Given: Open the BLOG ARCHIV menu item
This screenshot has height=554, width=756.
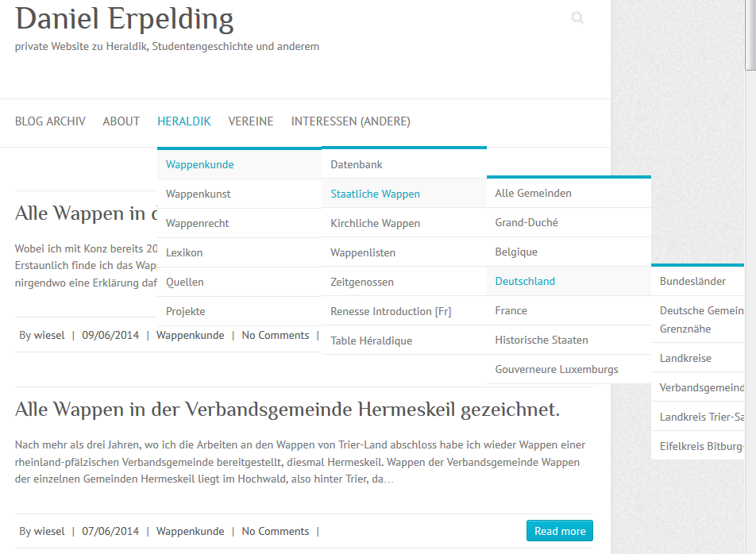Looking at the screenshot, I should point(50,121).
